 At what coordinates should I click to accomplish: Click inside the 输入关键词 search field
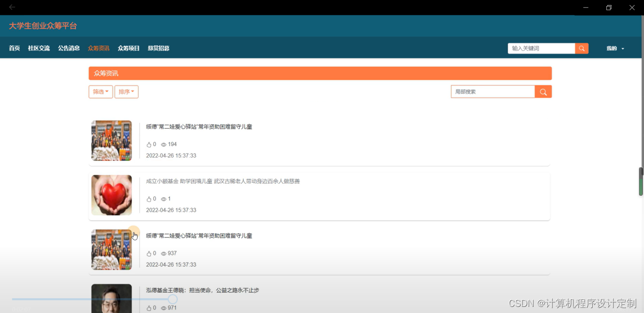[541, 48]
